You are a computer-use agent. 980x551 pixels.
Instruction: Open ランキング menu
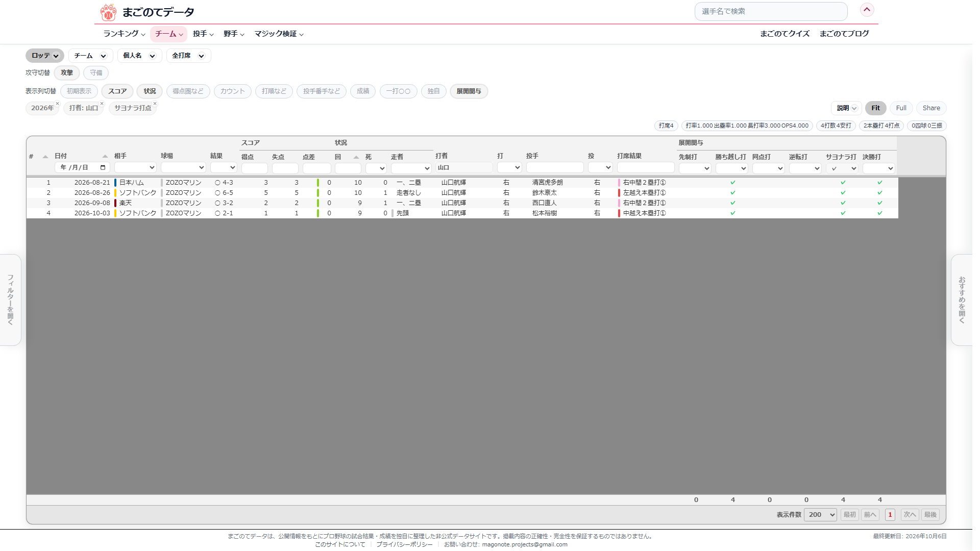coord(124,34)
